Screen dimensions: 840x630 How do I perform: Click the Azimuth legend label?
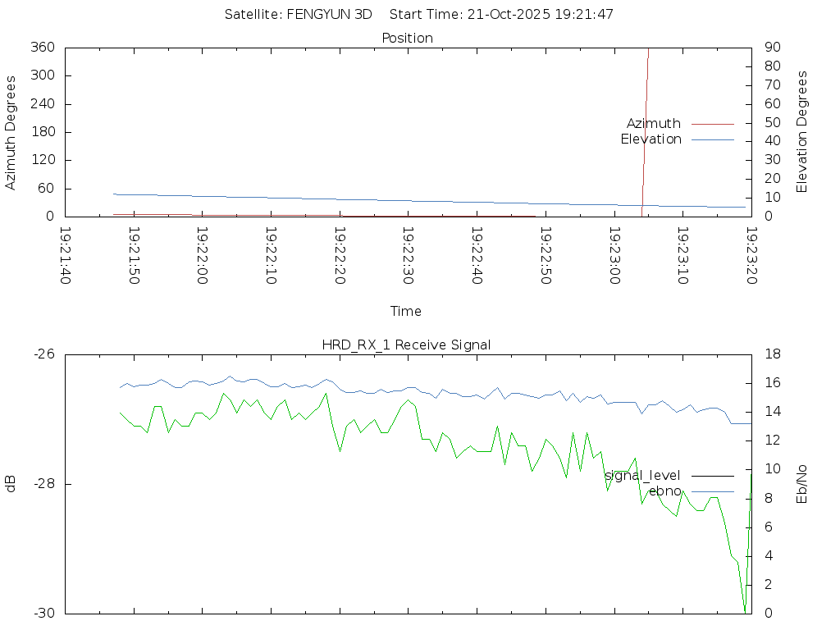[653, 124]
